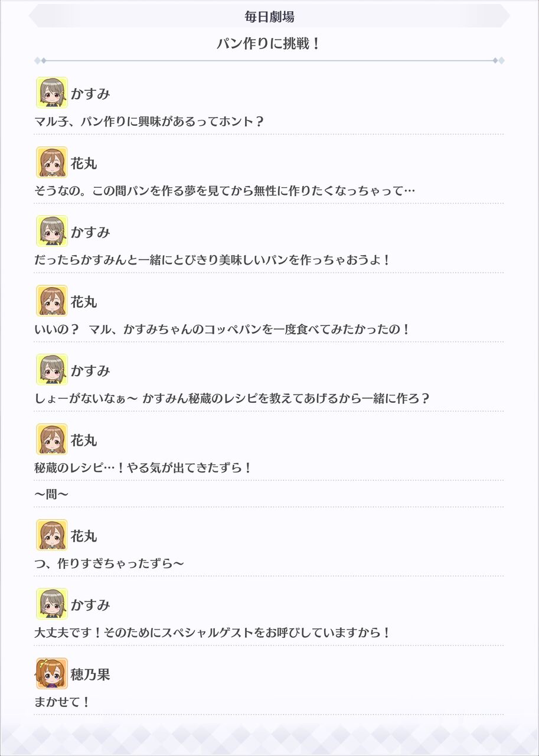This screenshot has height=756, width=539.
Task: Select Kasumi's avatar above the 美味しいパン message
Action: pyautogui.click(x=52, y=232)
